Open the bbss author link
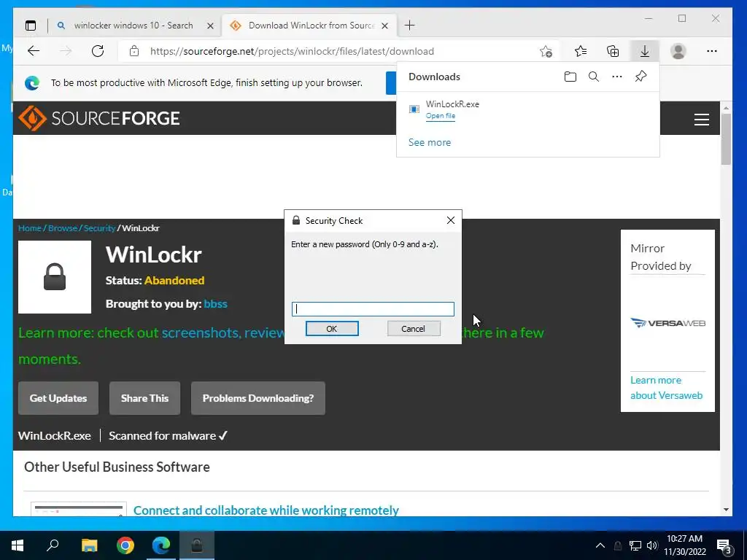This screenshot has height=560, width=747. [x=215, y=304]
